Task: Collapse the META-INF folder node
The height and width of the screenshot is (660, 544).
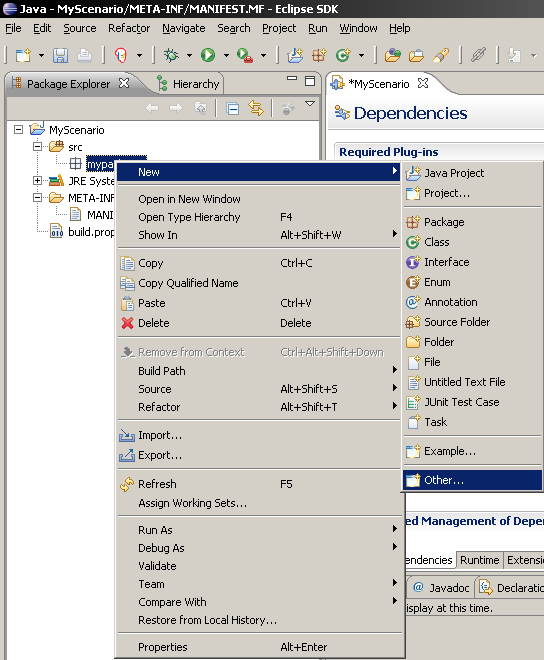Action: coord(37,197)
